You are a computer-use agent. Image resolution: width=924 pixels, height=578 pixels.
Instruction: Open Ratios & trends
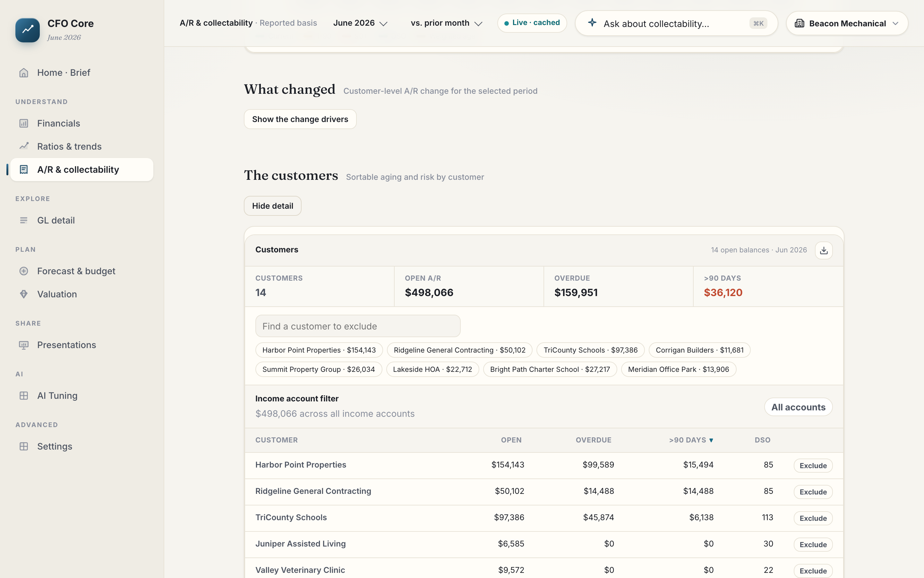click(82, 146)
